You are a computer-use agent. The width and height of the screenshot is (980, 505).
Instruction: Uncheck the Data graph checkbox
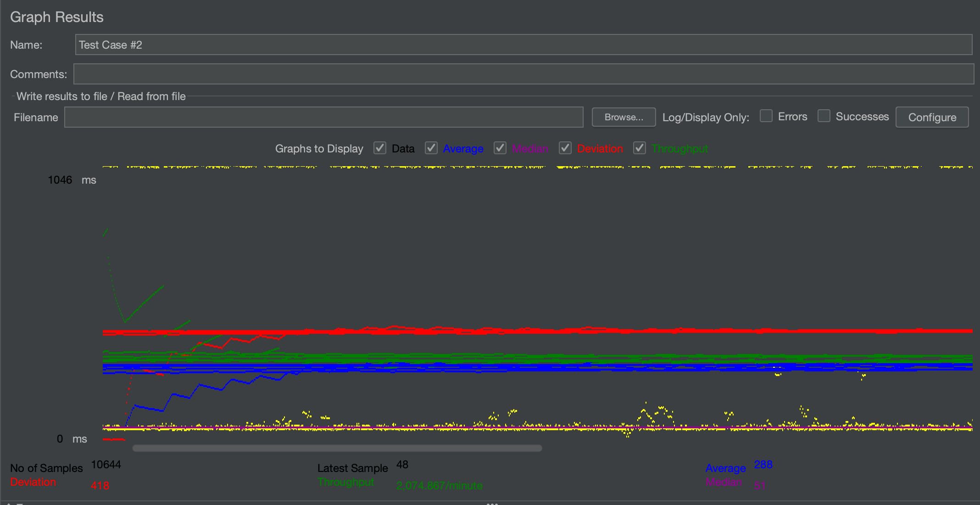(x=380, y=148)
